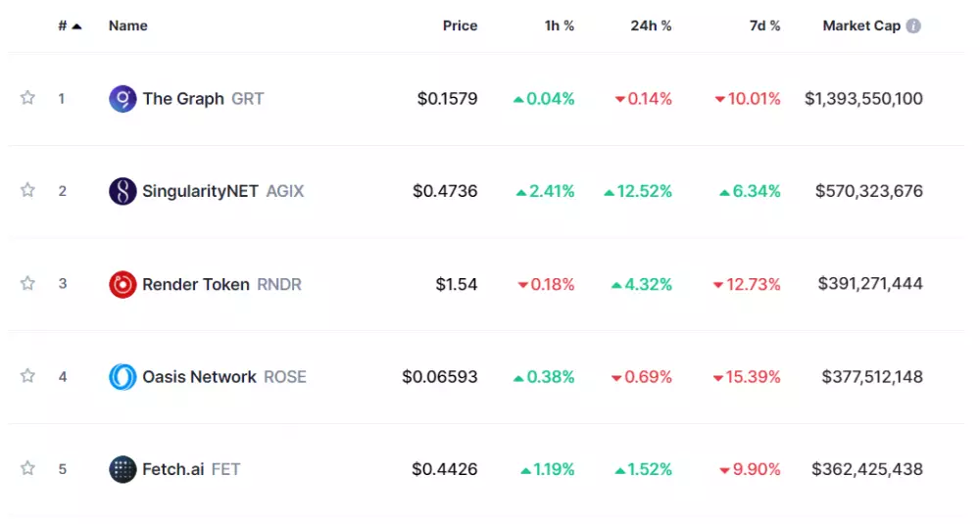Viewport: 980px width, 524px height.
Task: Click Render Token logo icon
Action: pos(122,284)
